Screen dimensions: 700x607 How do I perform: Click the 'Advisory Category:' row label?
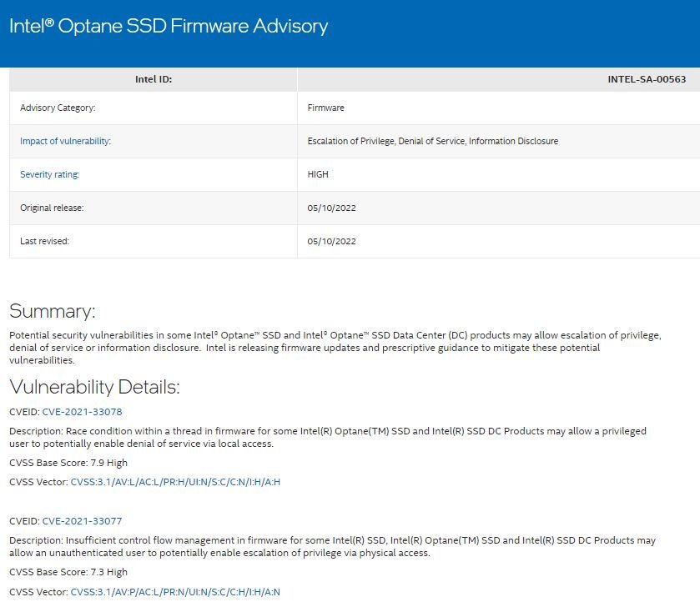58,108
